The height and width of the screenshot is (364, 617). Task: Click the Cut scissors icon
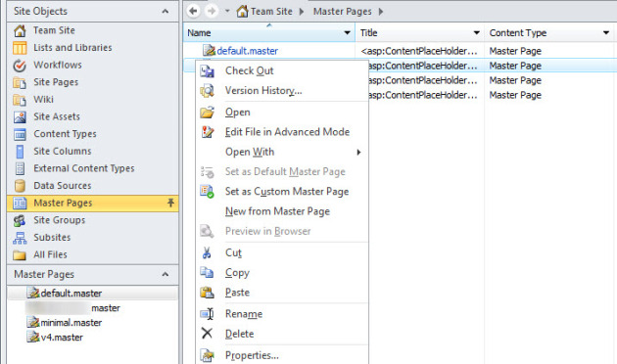coord(207,252)
